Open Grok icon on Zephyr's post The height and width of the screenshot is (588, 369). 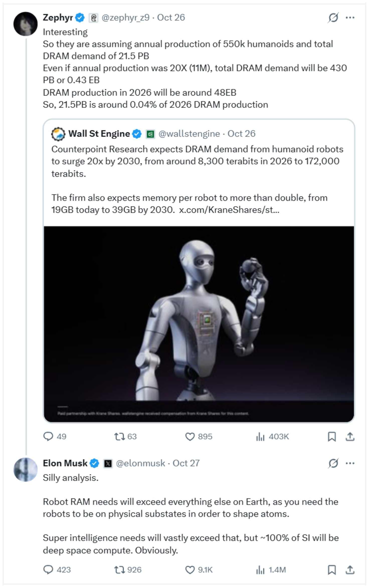[333, 18]
